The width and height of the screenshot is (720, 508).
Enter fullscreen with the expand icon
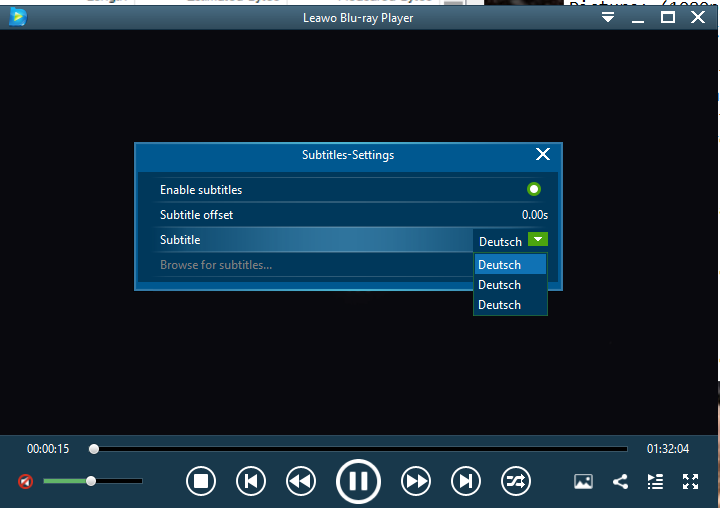[691, 481]
